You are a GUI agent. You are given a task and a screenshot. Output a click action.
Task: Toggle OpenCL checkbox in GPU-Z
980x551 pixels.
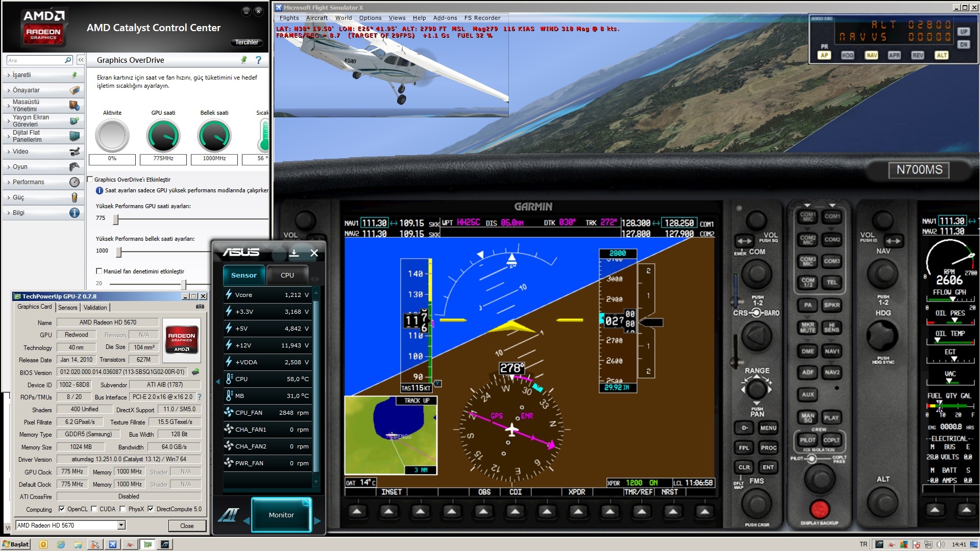[x=62, y=509]
